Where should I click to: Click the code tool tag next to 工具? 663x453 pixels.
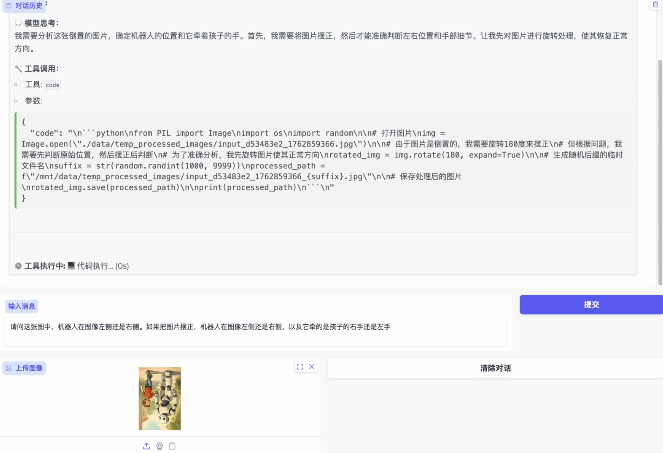point(53,85)
